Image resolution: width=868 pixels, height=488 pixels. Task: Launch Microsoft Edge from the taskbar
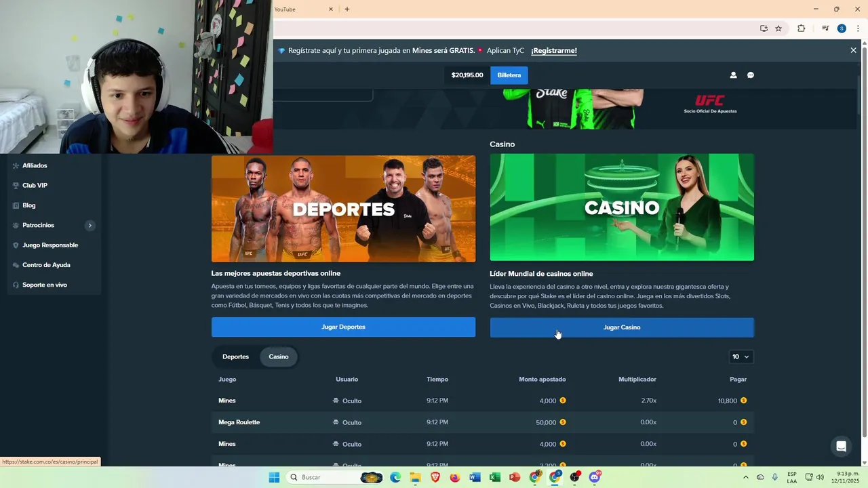[x=395, y=477]
